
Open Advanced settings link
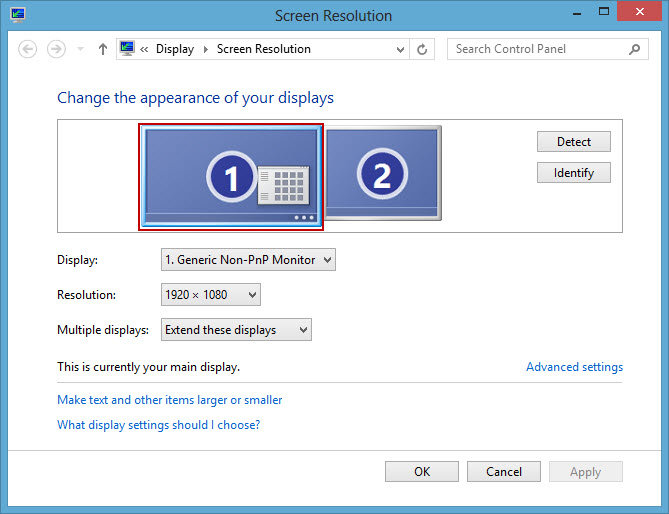click(574, 367)
